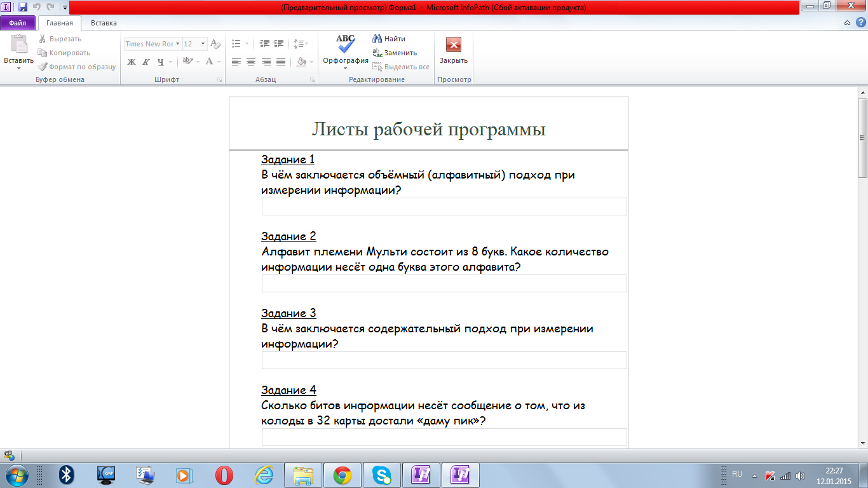868x488 pixels.
Task: Click Заменить (replace) button
Action: pyautogui.click(x=395, y=53)
